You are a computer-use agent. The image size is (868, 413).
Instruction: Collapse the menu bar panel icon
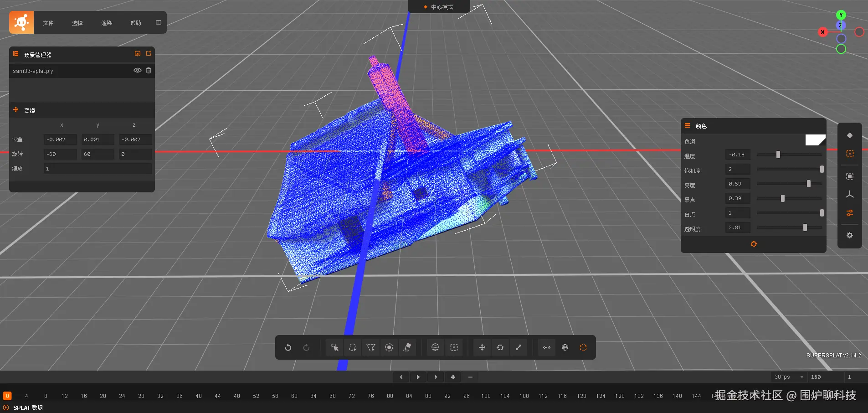coord(159,22)
